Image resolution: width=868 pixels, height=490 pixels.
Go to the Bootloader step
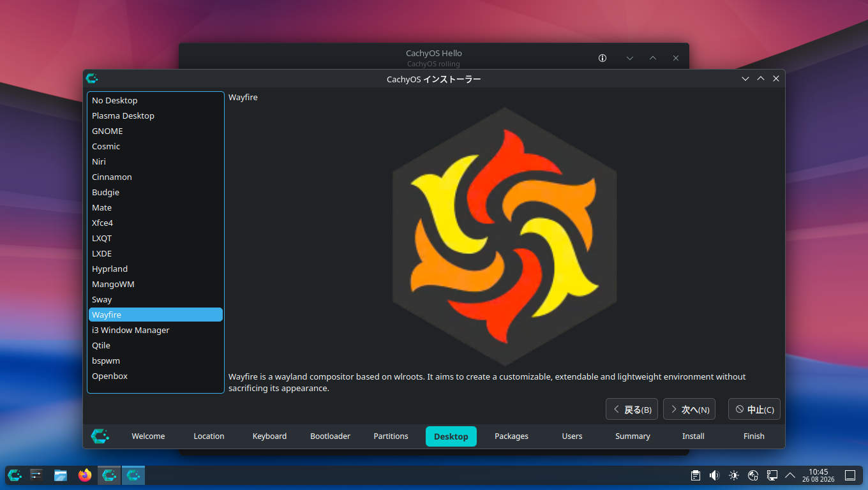click(330, 436)
